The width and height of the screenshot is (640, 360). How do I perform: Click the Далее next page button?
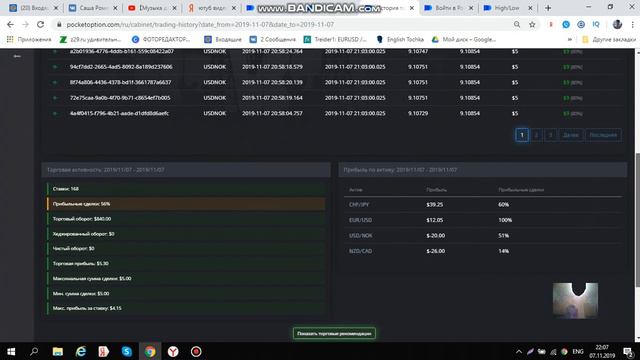coord(571,135)
